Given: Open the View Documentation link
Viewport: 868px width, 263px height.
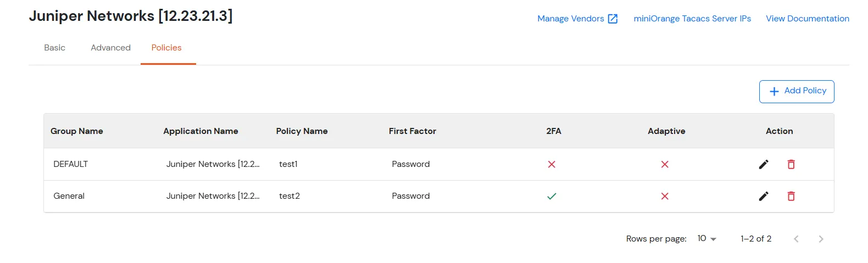Looking at the screenshot, I should click(x=808, y=19).
